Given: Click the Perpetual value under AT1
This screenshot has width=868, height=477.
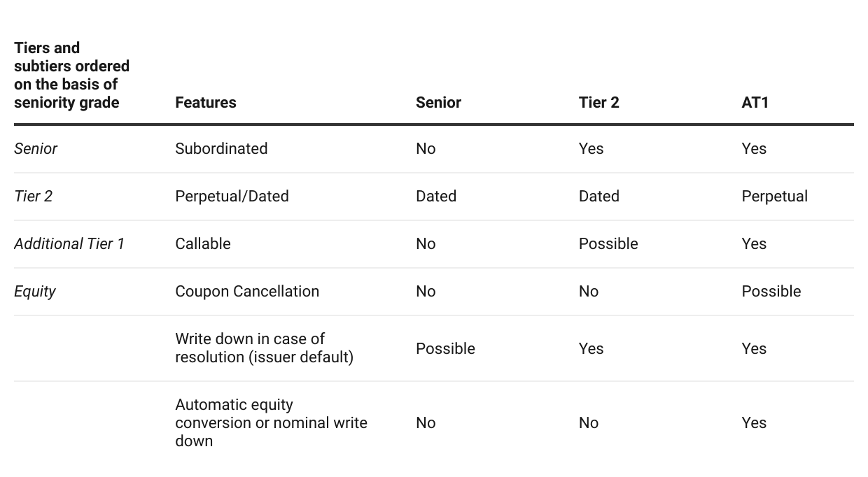Looking at the screenshot, I should tap(774, 197).
